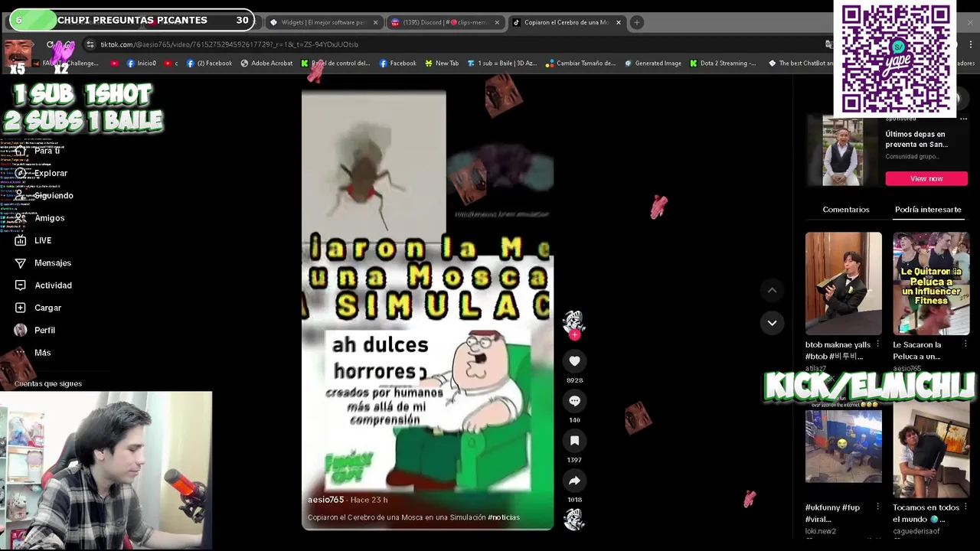Open comments via the speech bubble icon
Screen dimensions: 980x551
pos(574,400)
